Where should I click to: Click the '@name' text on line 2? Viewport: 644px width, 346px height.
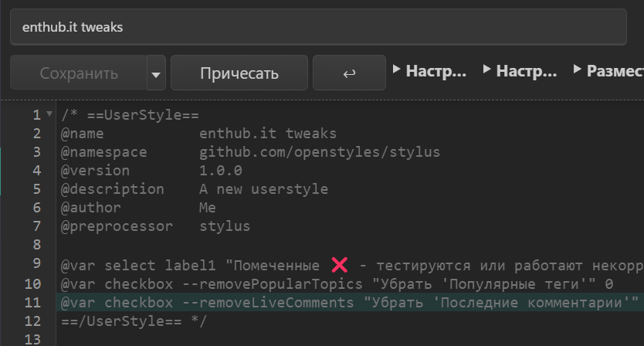click(82, 134)
